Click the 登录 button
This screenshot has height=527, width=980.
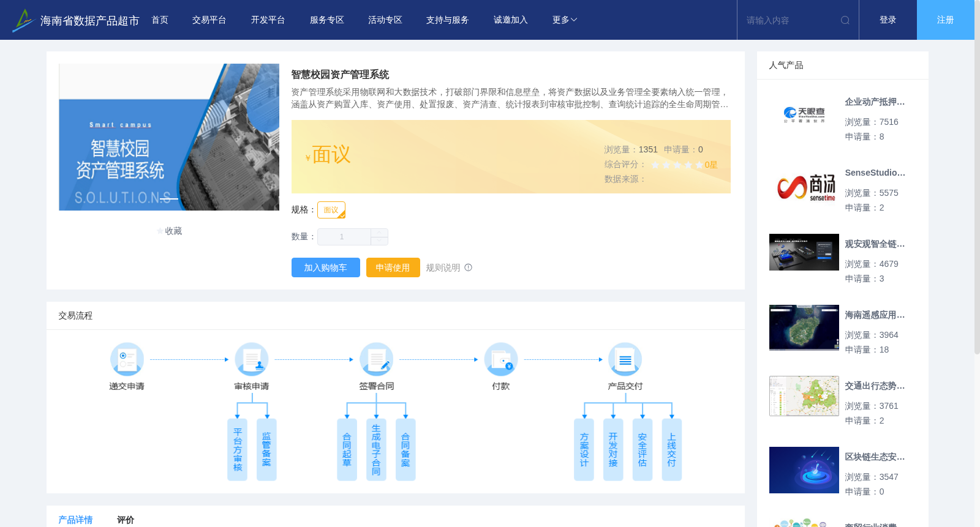pyautogui.click(x=888, y=20)
